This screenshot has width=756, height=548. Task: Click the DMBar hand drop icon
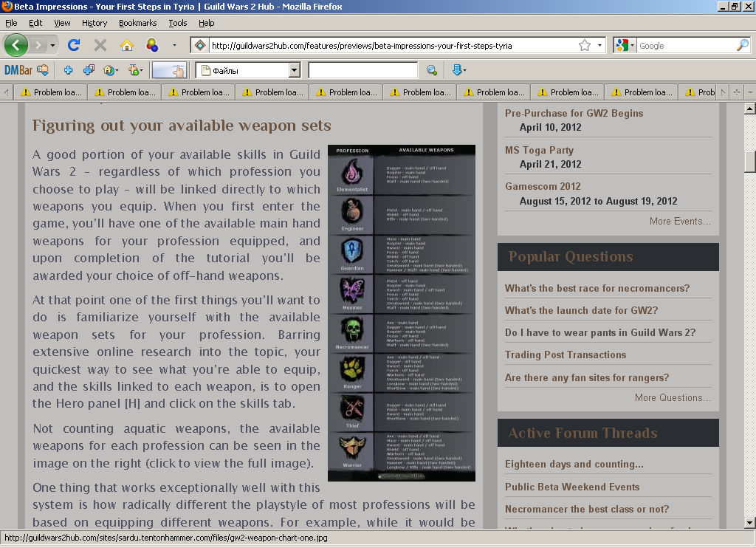pos(133,70)
